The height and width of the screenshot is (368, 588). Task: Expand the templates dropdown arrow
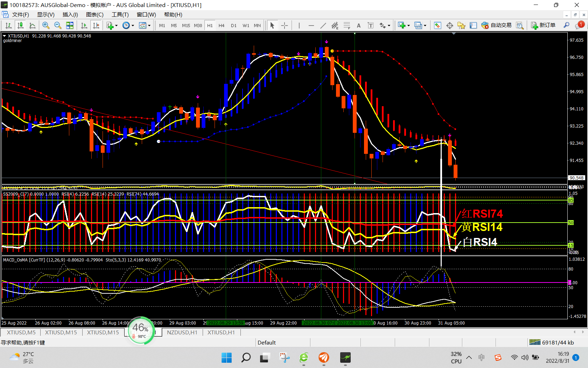[149, 25]
